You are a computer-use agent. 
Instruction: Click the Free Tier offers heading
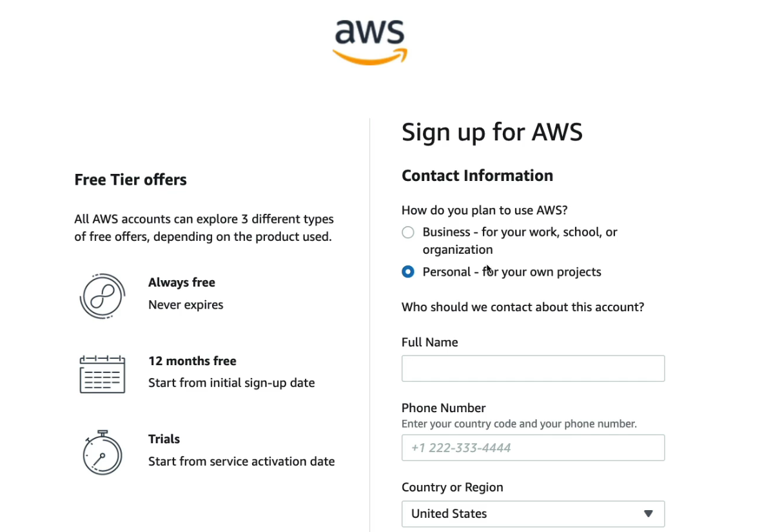point(131,180)
